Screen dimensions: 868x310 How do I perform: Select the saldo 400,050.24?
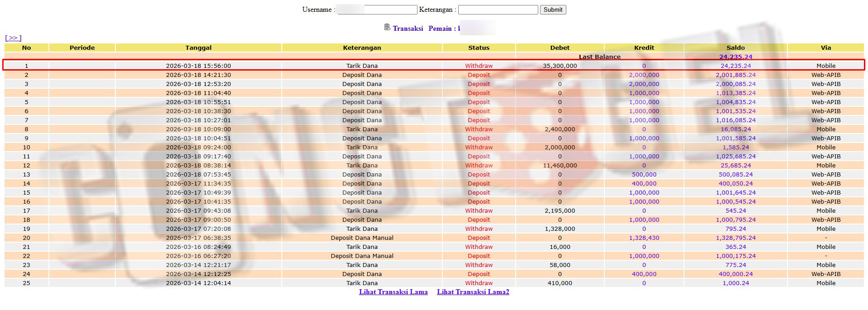coord(735,183)
